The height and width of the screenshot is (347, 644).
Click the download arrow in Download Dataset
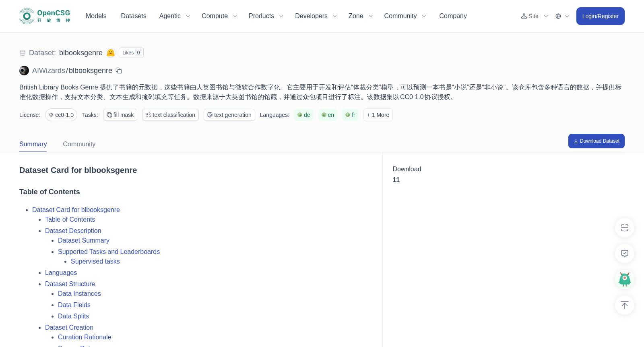[576, 141]
